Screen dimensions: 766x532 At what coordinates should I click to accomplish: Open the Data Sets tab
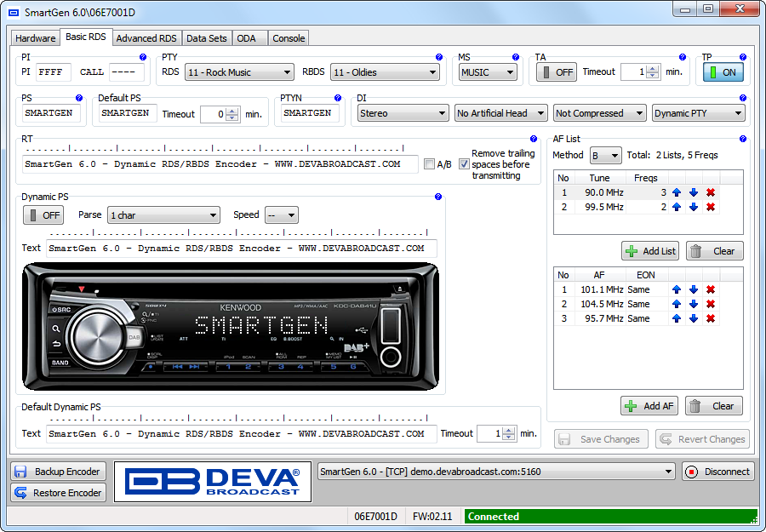(207, 38)
